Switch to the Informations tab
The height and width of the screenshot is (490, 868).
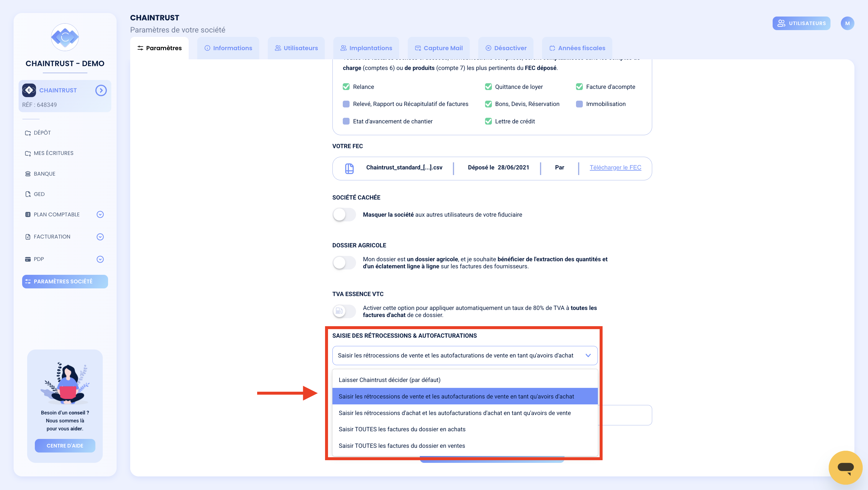coord(228,48)
